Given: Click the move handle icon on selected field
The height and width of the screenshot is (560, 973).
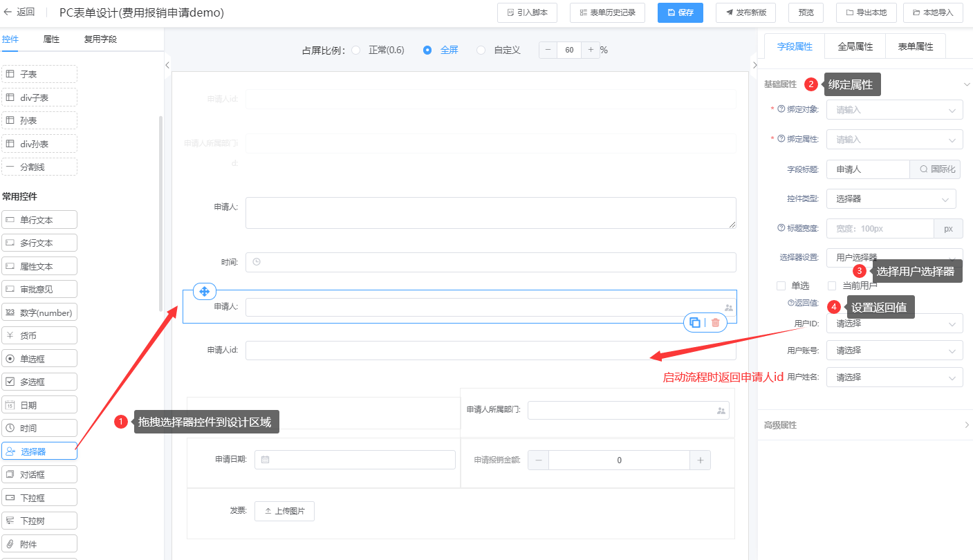Looking at the screenshot, I should tap(205, 292).
